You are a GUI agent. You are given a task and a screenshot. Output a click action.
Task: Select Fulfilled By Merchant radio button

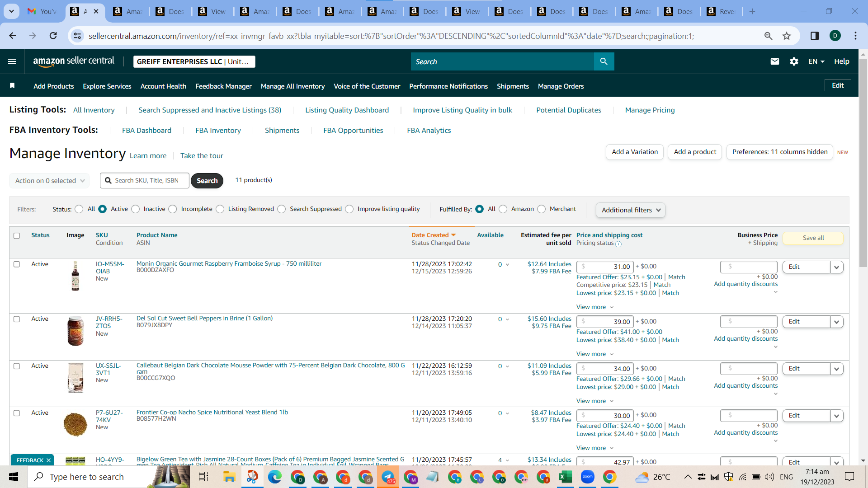pyautogui.click(x=542, y=209)
